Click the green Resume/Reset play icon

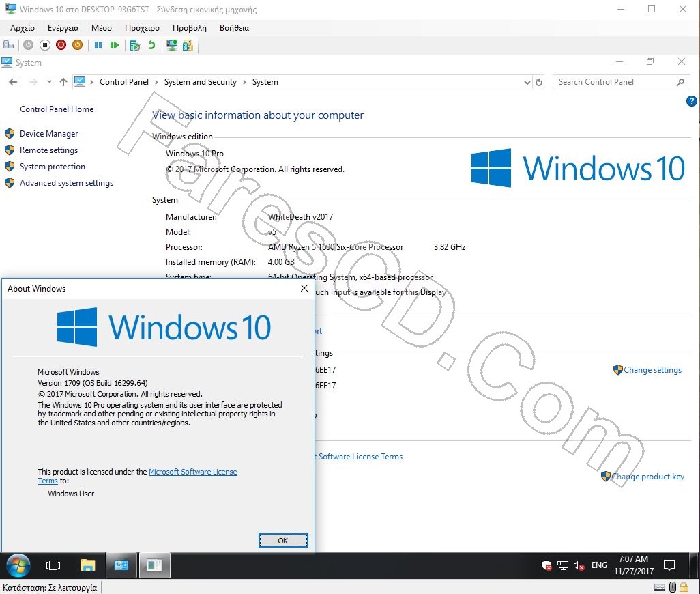115,44
